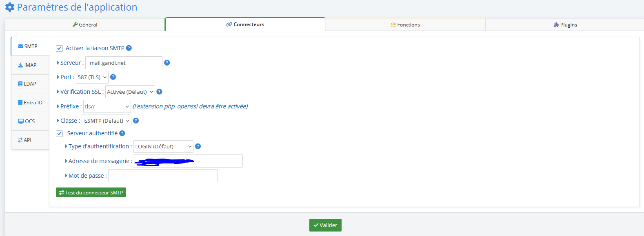The width and height of the screenshot is (644, 236).
Task: Click help icon next to Serveur field
Action: coord(167,63)
